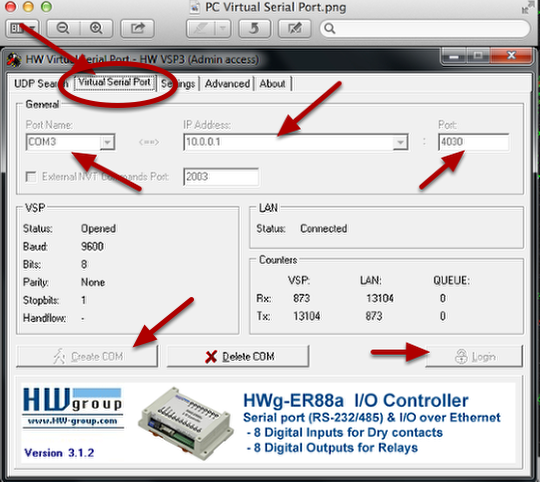Zoom Preview with the green button
The width and height of the screenshot is (540, 482).
[x=46, y=7]
